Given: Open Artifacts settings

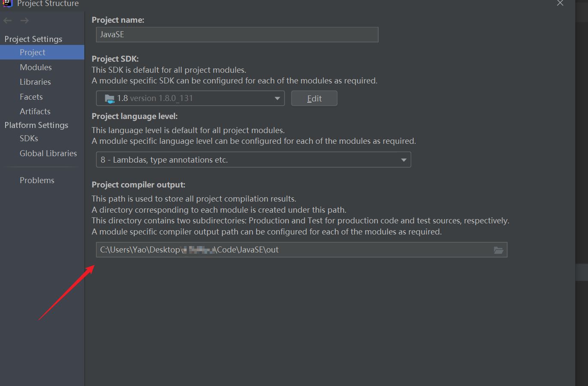Looking at the screenshot, I should 35,111.
